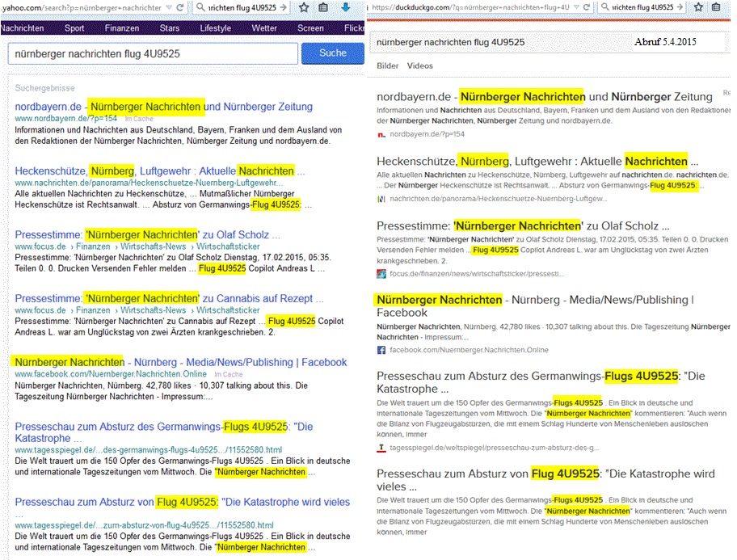This screenshot has height=560, width=737.
Task: Open Finanzen in Yahoo navigation bar
Action: click(x=122, y=28)
